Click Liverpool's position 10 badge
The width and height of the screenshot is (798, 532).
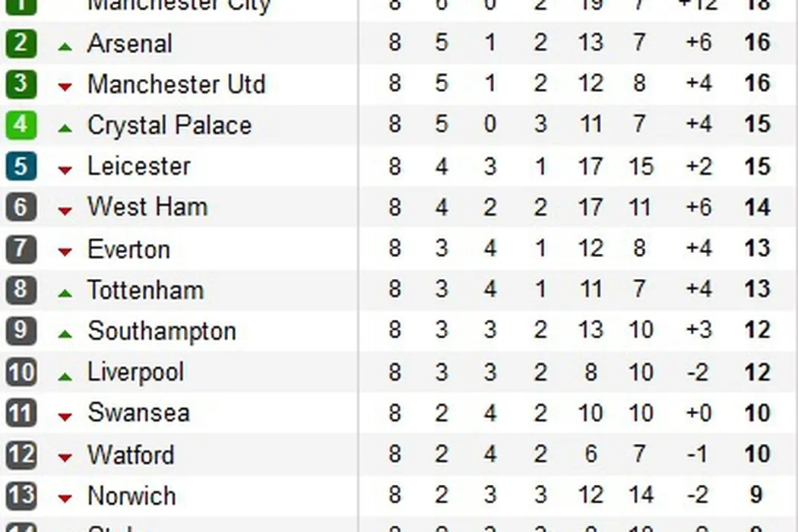click(x=21, y=372)
